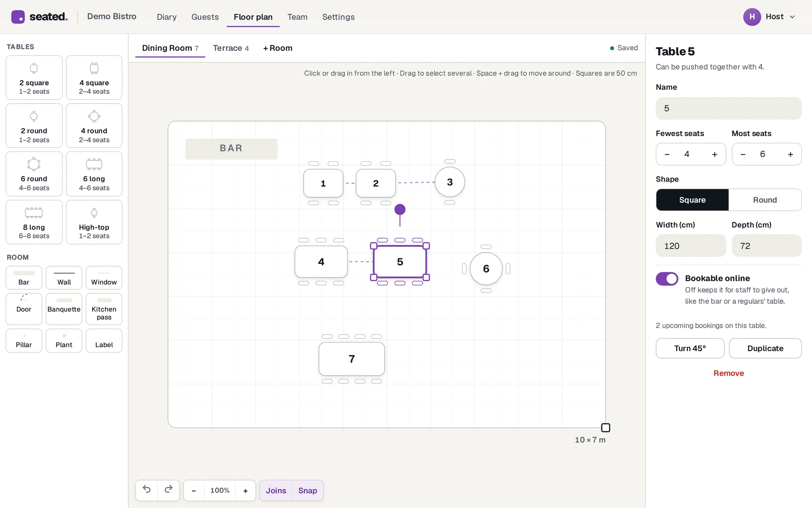Click the table Name input field
Viewport: 812px width, 508px height.
point(728,108)
